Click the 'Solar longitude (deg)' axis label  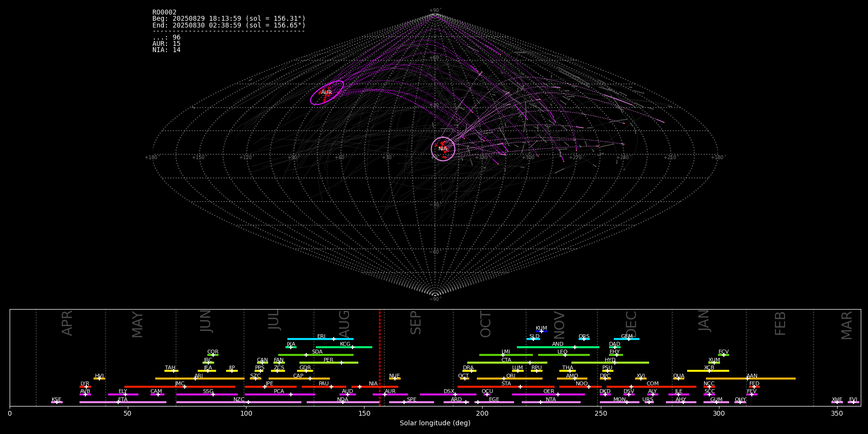(434, 423)
